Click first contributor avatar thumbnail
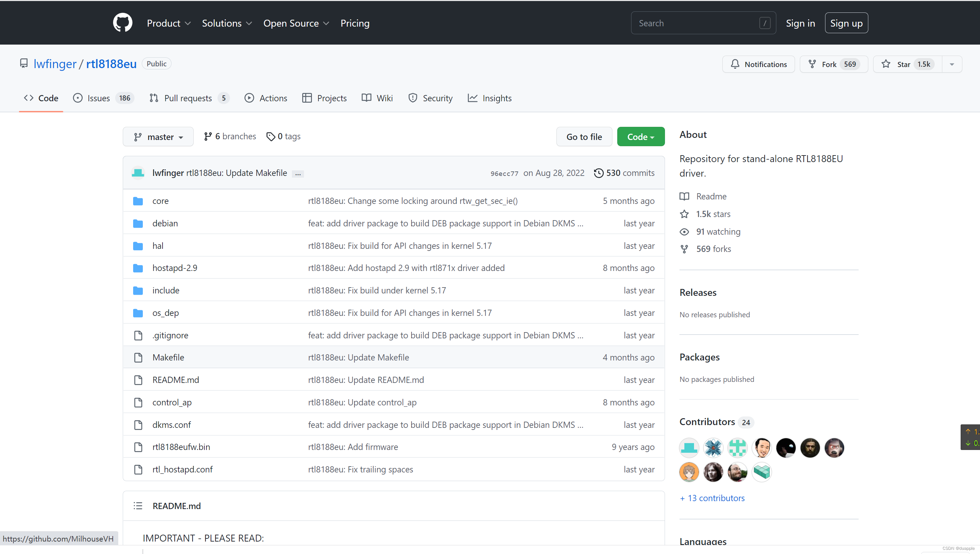Screen dimensions: 980x554 click(x=689, y=448)
